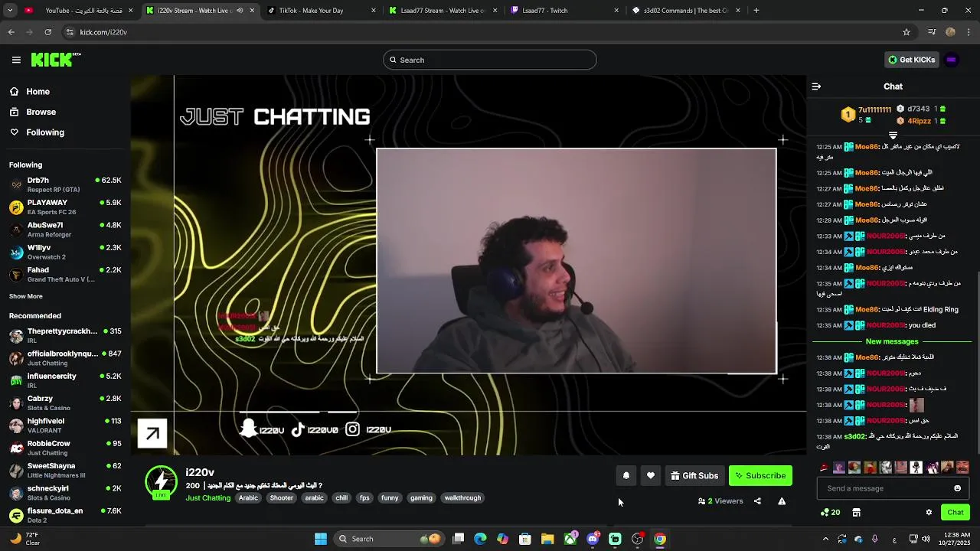Switch to the YouTube tab
980x551 pixels.
point(79,11)
